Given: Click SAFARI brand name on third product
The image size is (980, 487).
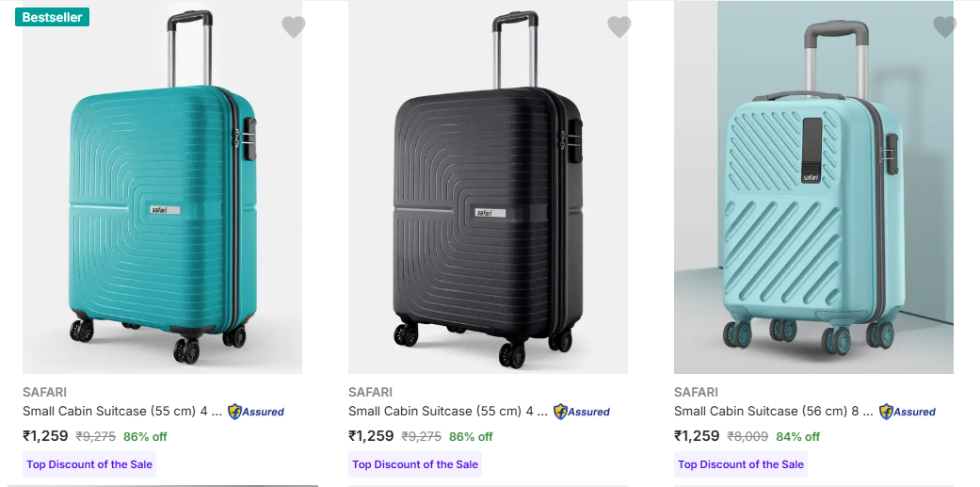Looking at the screenshot, I should click(x=696, y=392).
